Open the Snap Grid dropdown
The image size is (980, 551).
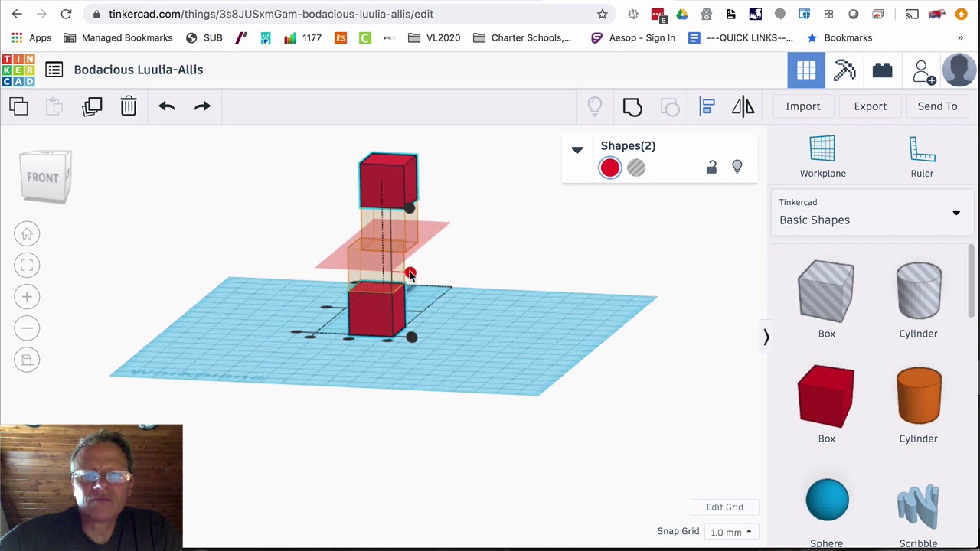coord(731,532)
